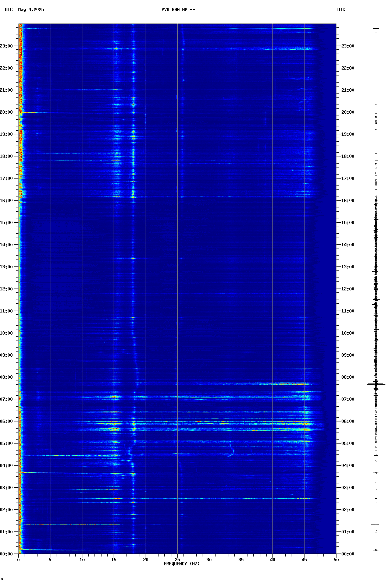Click '01:00' on the right time axis
392x583 pixels.
[348, 532]
